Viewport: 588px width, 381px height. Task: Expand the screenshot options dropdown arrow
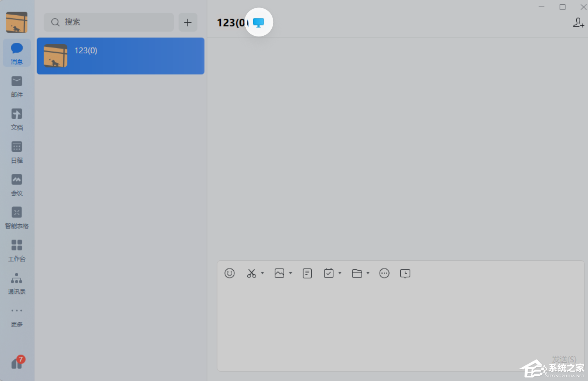tap(263, 273)
